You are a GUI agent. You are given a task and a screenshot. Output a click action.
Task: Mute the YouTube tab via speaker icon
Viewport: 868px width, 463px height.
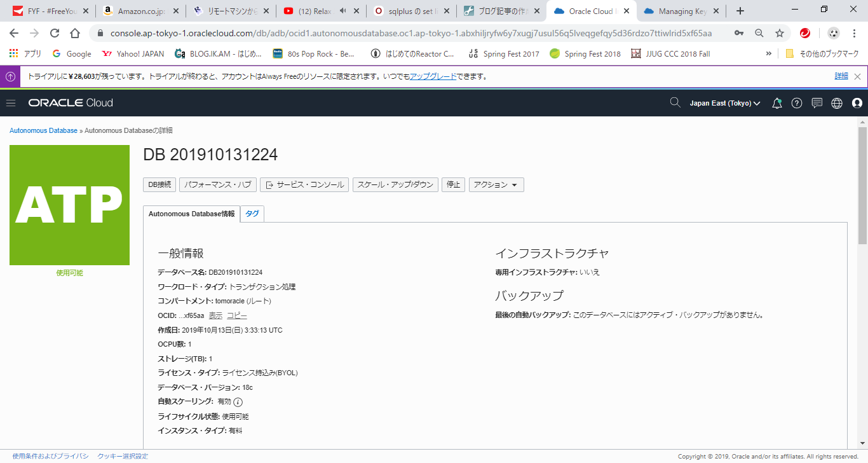pos(343,11)
